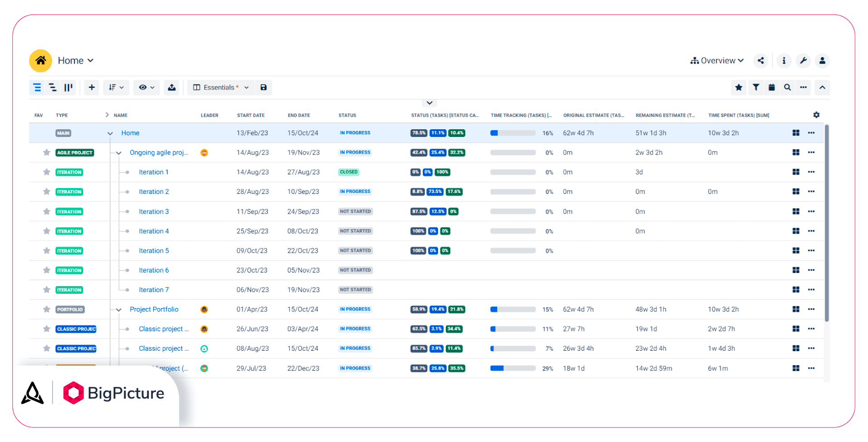Open the Iteration 7 link
Screen dimensions: 868x442
coord(154,290)
